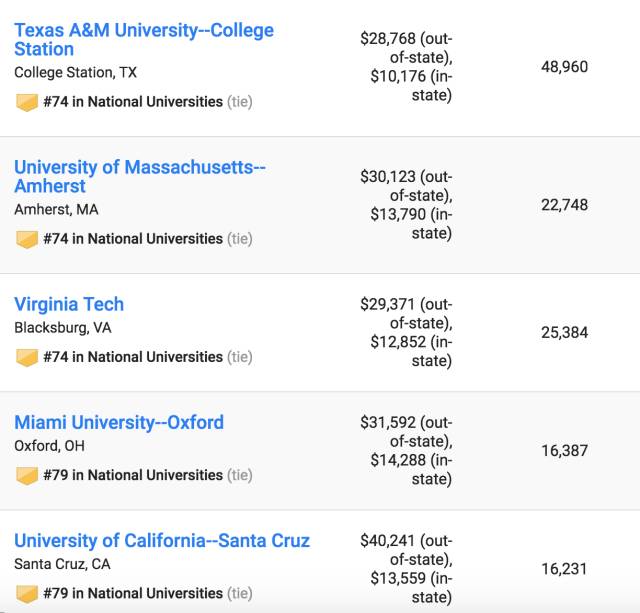Click UMass Amherst #74 National Universities text
640x613 pixels.
(x=133, y=239)
